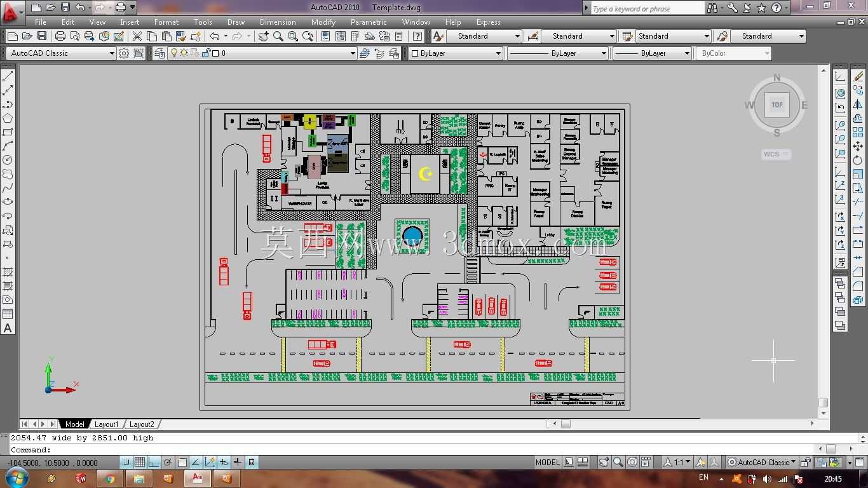
Task: Open the ByLayer lineweight dropdown
Action: pos(652,53)
